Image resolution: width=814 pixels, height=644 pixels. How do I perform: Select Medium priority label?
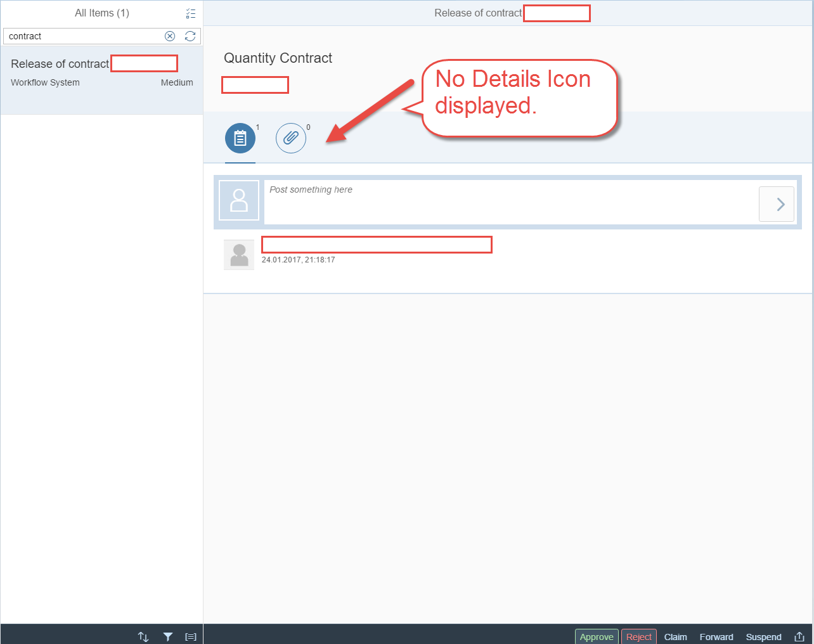click(177, 82)
